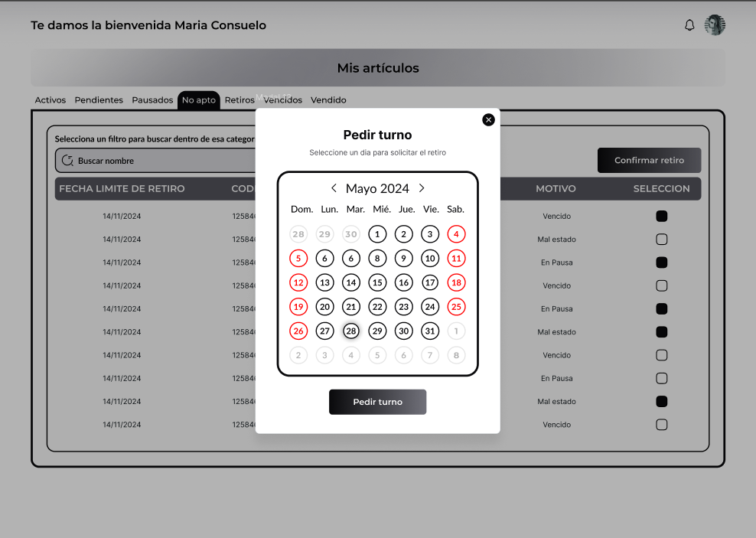The height and width of the screenshot is (538, 756).
Task: Pick day 13 in the calendar
Action: tap(325, 282)
